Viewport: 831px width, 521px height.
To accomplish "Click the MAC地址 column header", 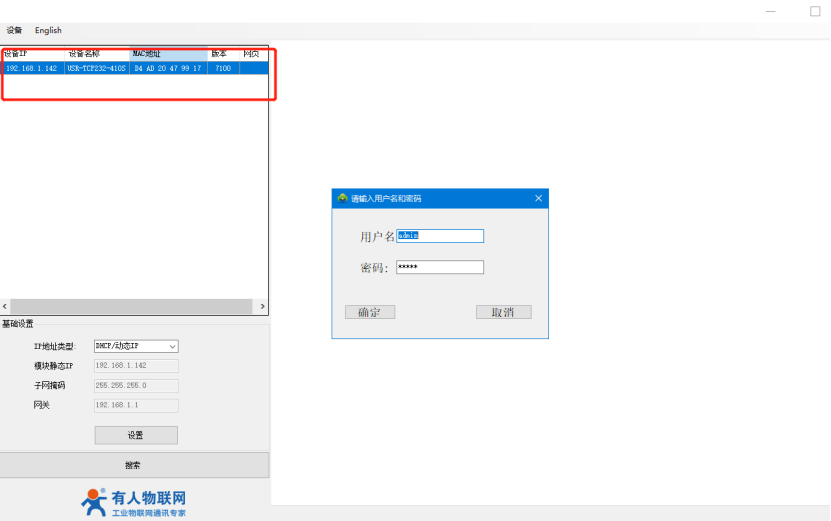I will tap(168, 53).
